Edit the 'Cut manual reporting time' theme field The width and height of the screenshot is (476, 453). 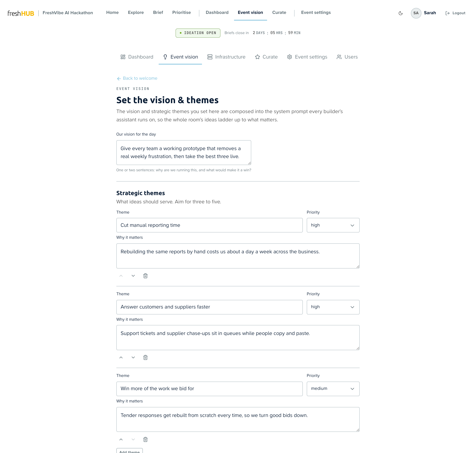209,225
